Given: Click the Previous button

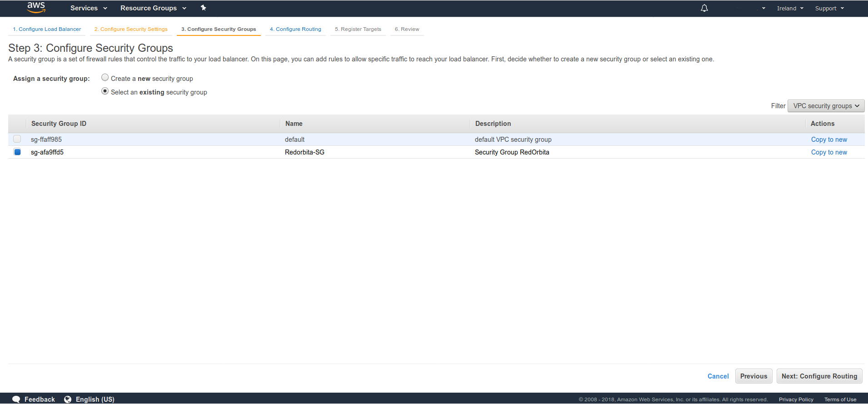Looking at the screenshot, I should (753, 376).
